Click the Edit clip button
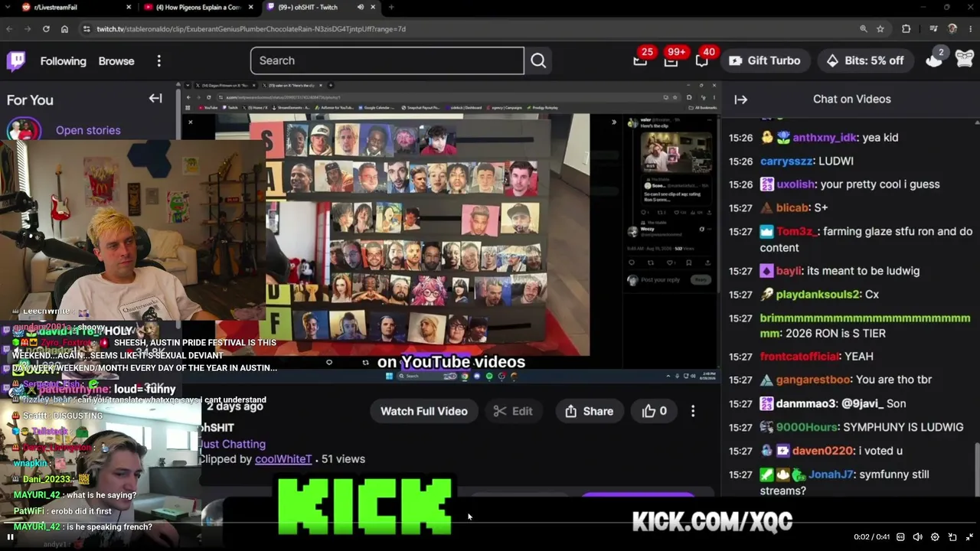Screen dimensions: 980x551 (513, 411)
